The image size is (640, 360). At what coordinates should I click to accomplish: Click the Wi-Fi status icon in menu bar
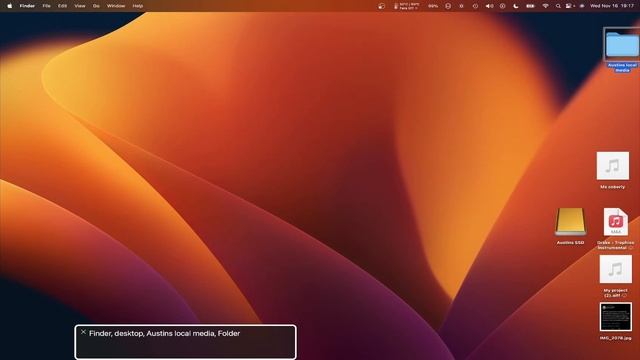tap(545, 6)
